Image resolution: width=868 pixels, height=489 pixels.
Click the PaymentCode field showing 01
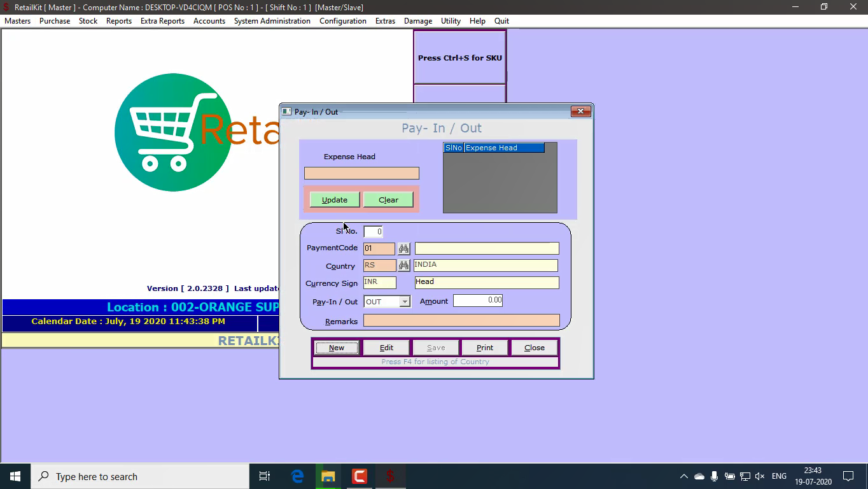click(x=379, y=248)
